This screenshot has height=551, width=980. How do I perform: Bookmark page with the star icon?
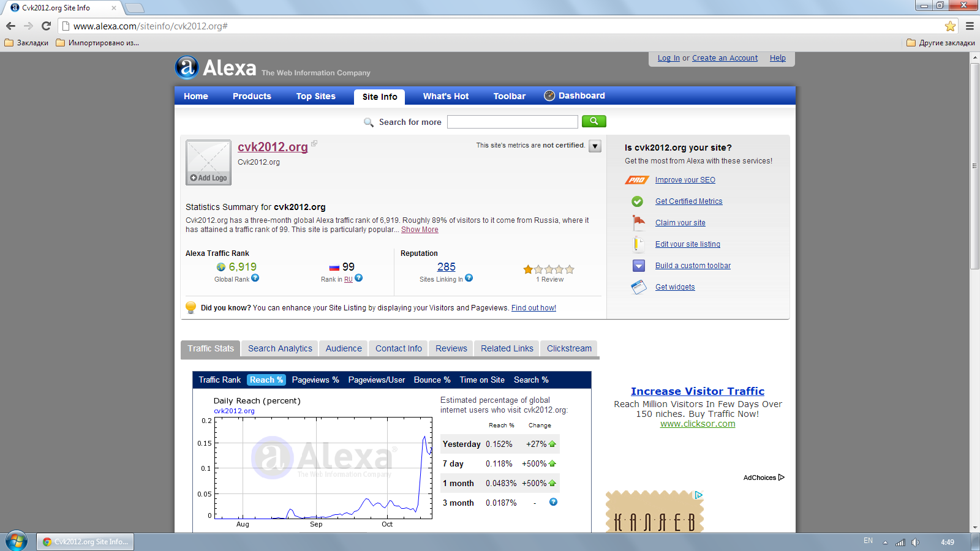(x=950, y=26)
